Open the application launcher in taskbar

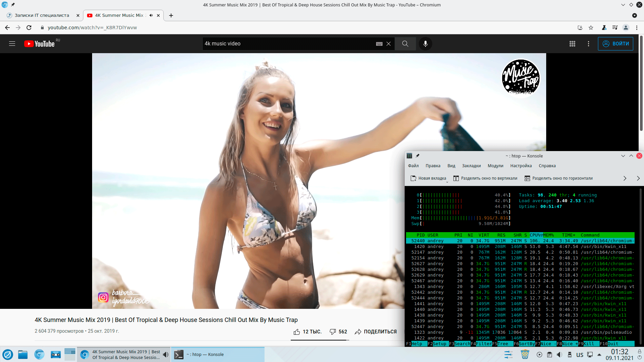pyautogui.click(x=7, y=355)
